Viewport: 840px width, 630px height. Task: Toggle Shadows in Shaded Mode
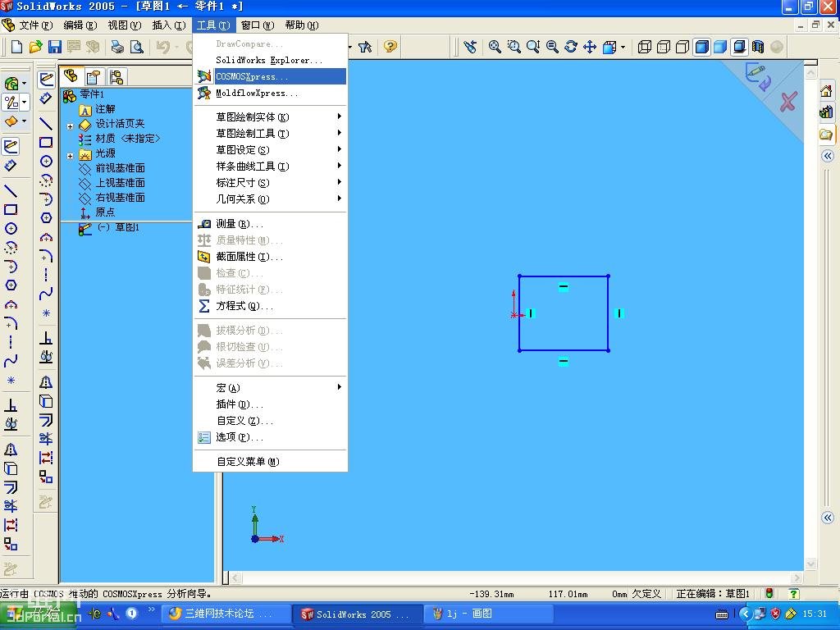[x=739, y=47]
